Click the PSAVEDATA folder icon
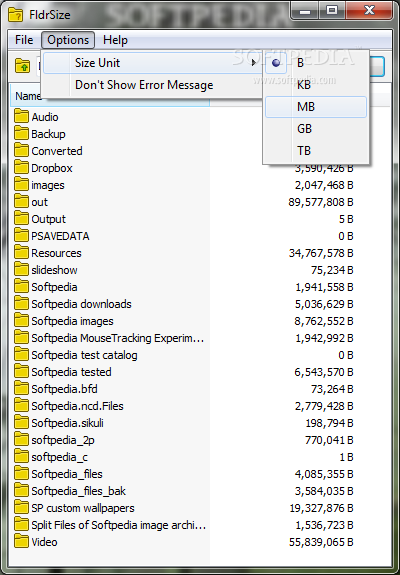This screenshot has width=400, height=575. 21,235
